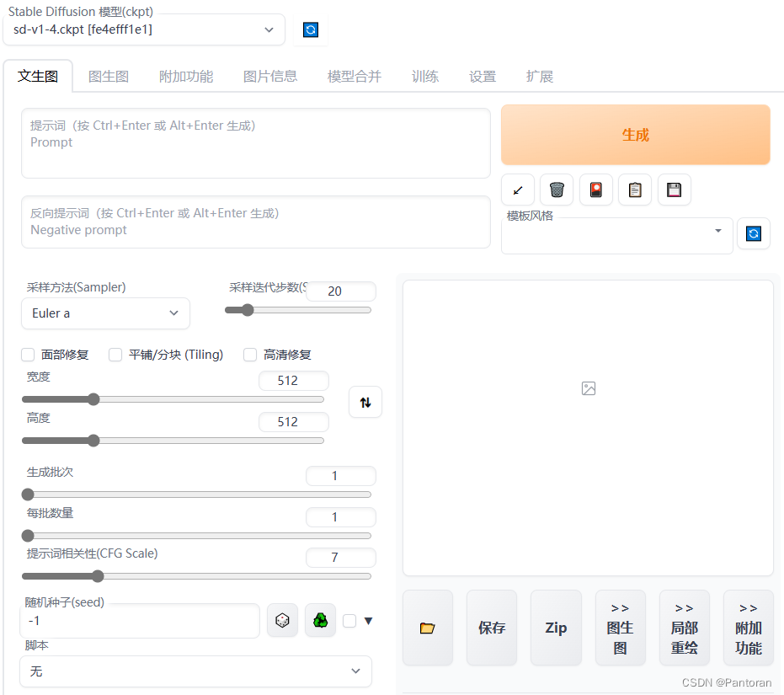Enable 面部修复 face restoration checkbox
784x695 pixels.
[28, 355]
